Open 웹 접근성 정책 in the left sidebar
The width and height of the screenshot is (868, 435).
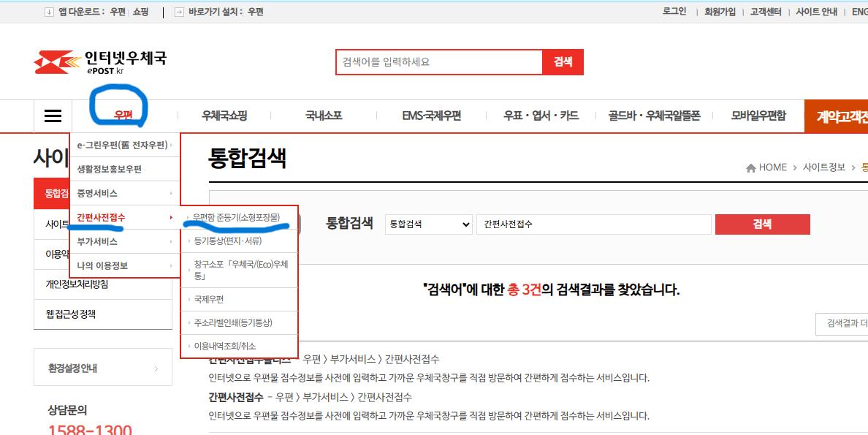click(x=103, y=314)
